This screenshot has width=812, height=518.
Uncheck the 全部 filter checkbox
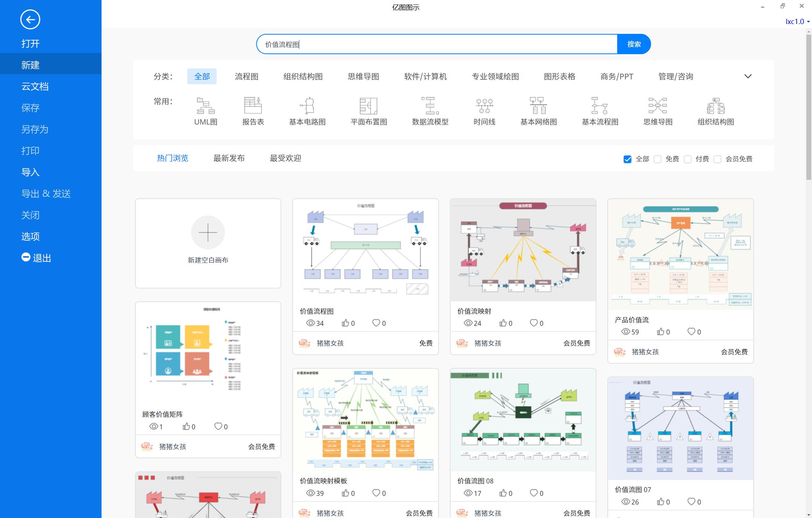point(627,159)
